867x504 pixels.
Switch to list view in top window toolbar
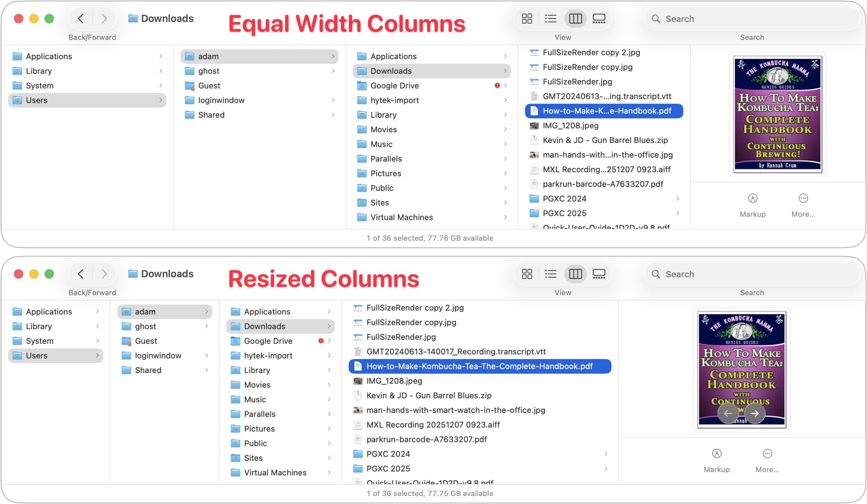pos(551,19)
